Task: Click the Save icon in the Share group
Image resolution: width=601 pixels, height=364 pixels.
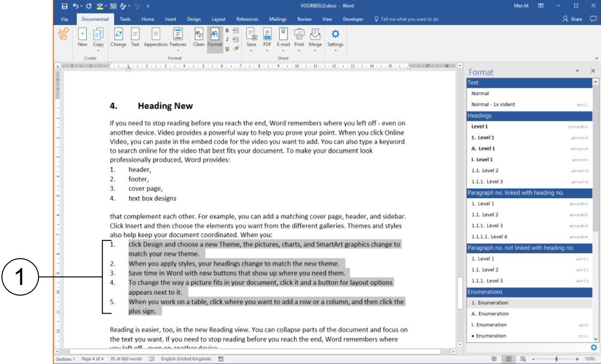Action: (x=251, y=34)
